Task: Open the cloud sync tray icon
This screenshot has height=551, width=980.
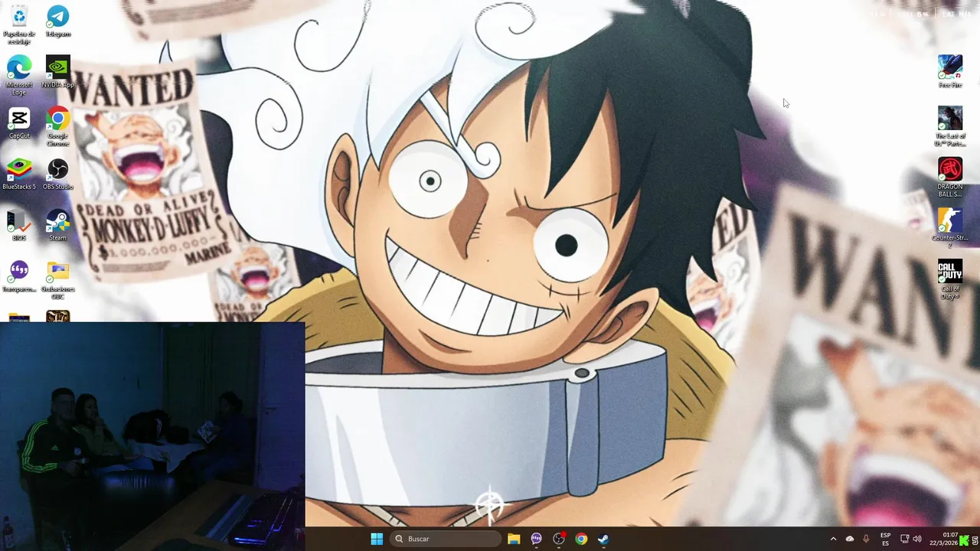Action: pyautogui.click(x=849, y=539)
